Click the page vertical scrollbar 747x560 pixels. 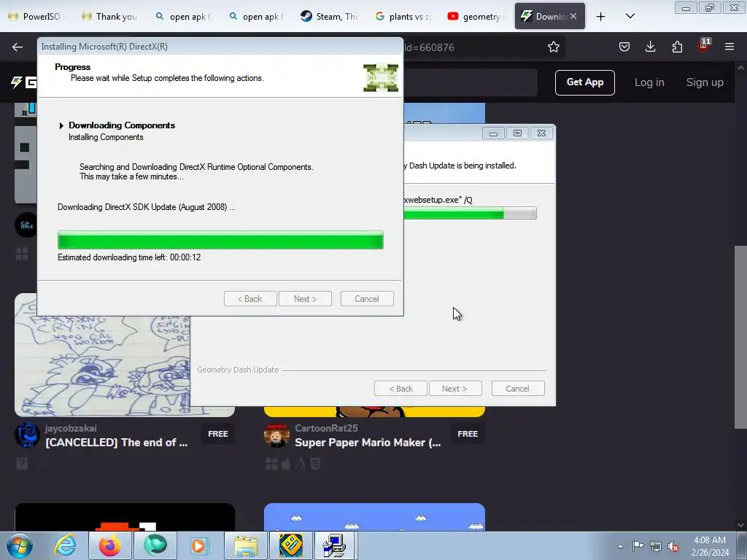[740, 337]
